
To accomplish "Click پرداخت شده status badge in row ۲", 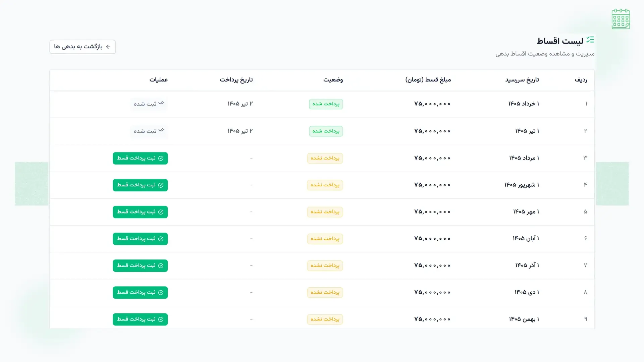I will pyautogui.click(x=326, y=131).
